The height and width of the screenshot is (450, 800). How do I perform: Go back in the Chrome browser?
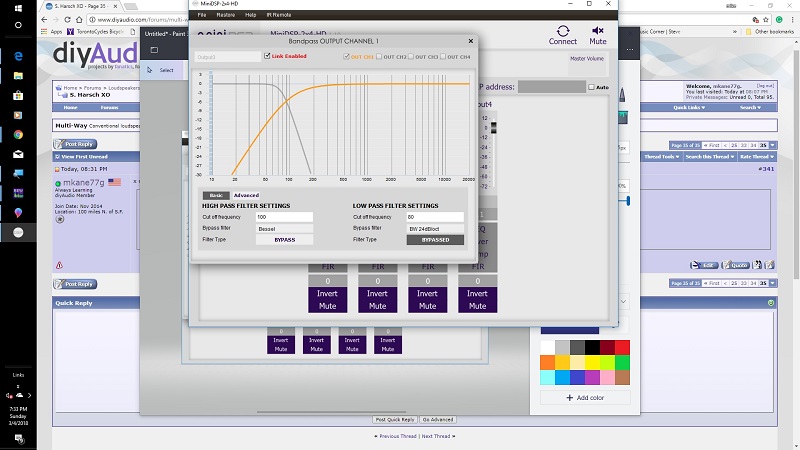tap(44, 19)
